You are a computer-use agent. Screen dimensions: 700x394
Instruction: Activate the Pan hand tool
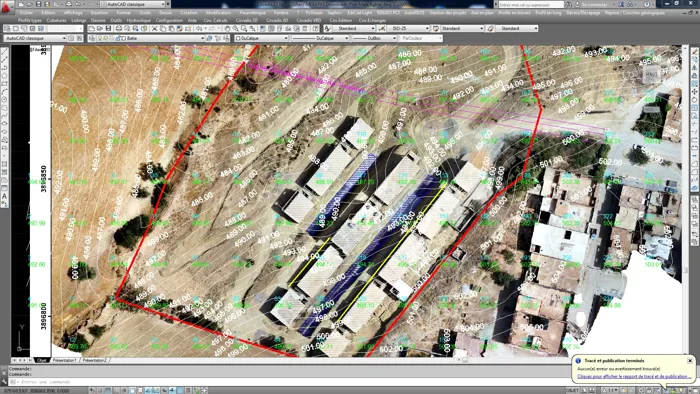(x=227, y=29)
